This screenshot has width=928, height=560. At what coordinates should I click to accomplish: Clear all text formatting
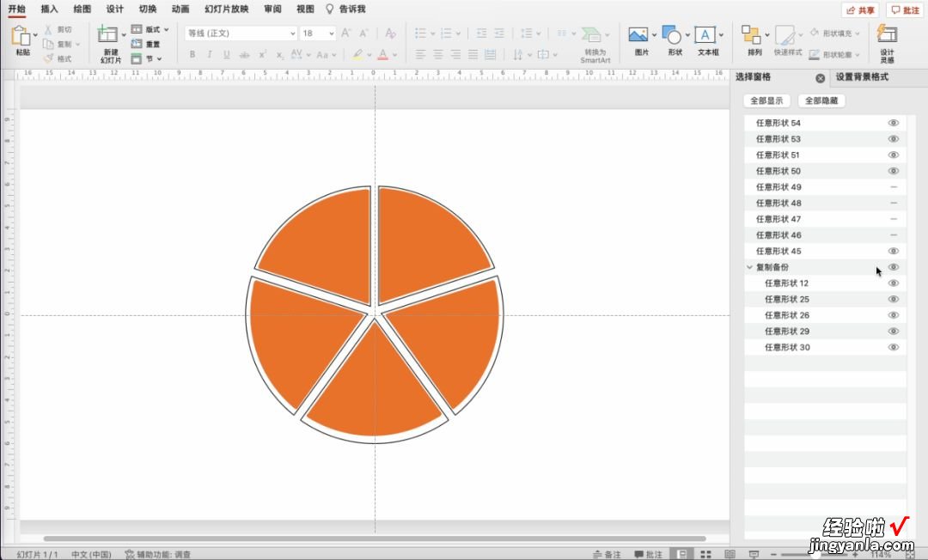pos(391,33)
